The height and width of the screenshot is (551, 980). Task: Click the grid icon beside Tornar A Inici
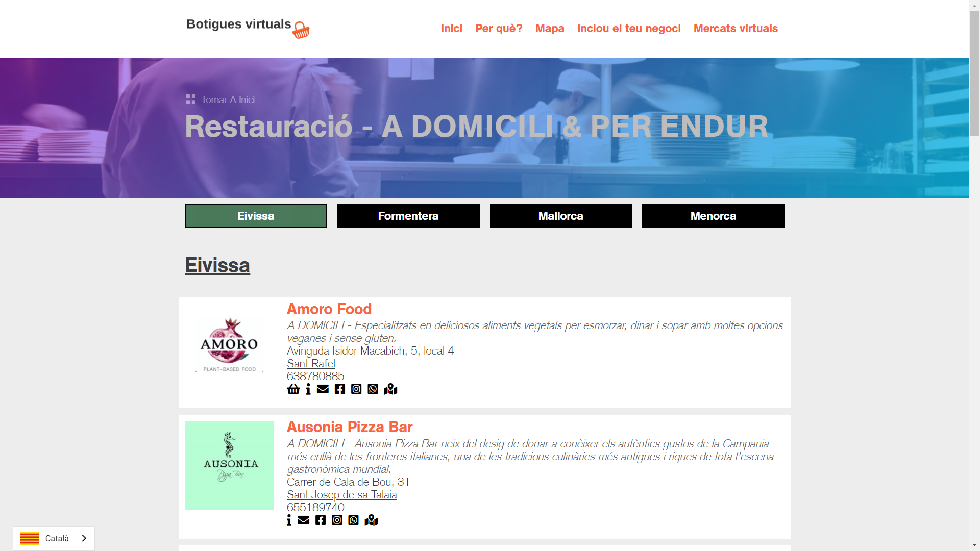191,99
